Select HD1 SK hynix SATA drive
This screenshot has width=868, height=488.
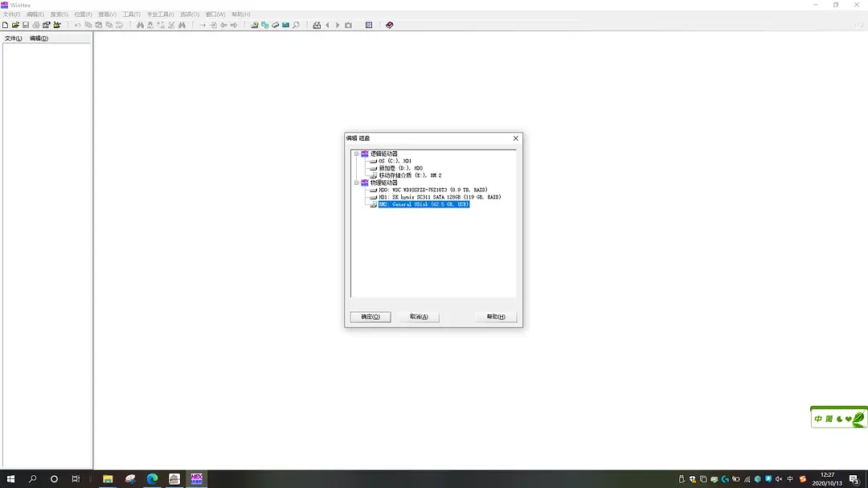pos(439,197)
